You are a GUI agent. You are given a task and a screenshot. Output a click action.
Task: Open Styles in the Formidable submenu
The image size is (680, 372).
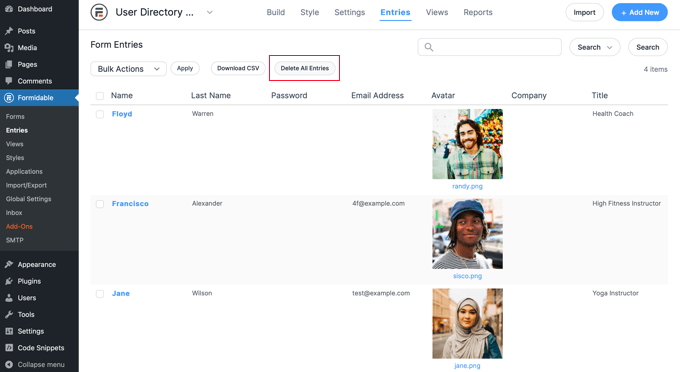point(15,157)
